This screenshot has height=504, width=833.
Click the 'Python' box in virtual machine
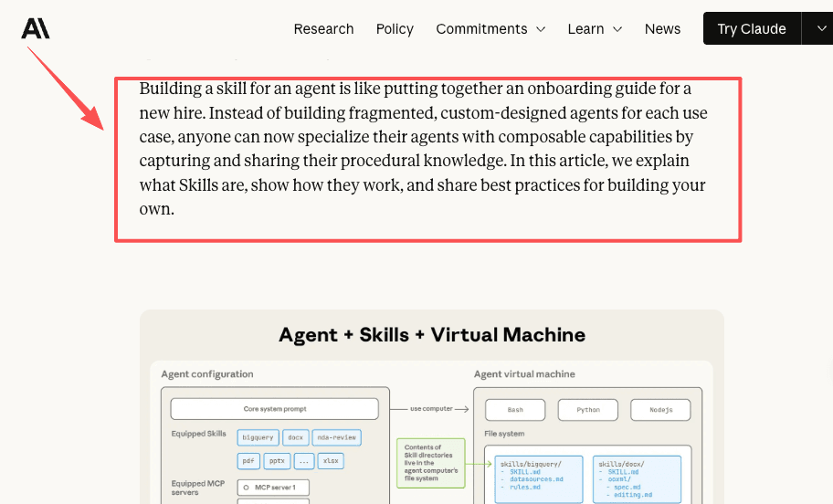588,410
